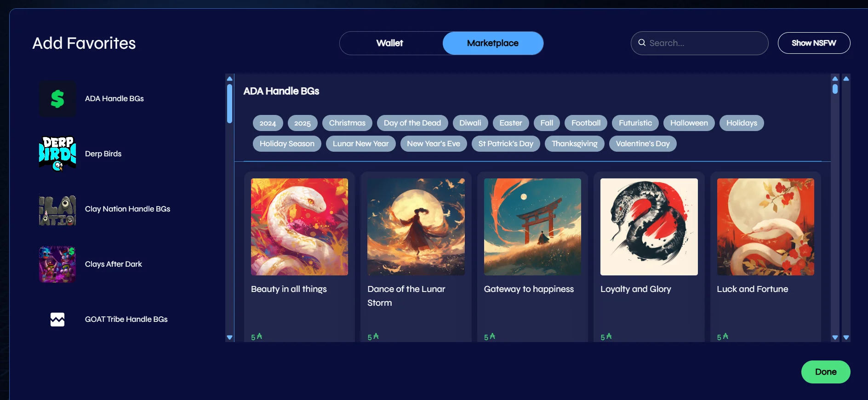The height and width of the screenshot is (400, 868).
Task: Filter by the Christmas tag
Action: point(347,123)
